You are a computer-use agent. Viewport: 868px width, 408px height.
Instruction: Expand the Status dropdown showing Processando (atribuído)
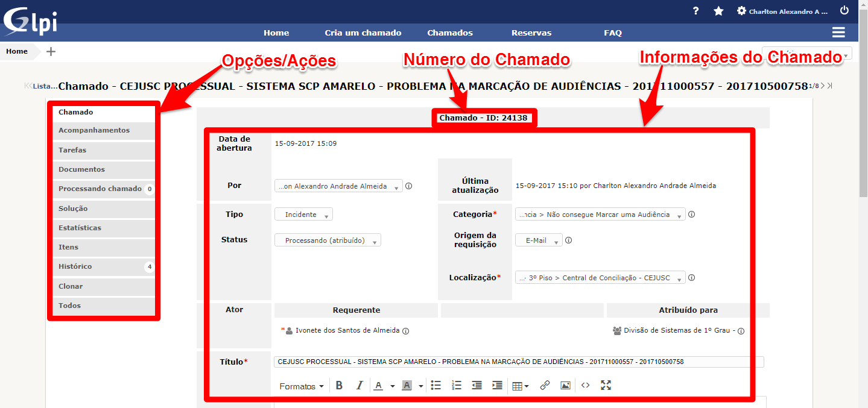328,240
